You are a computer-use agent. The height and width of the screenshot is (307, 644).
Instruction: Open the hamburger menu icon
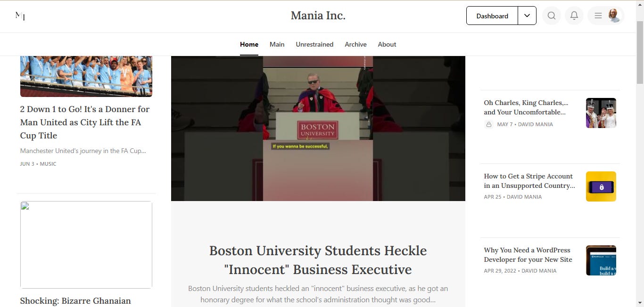coord(598,16)
